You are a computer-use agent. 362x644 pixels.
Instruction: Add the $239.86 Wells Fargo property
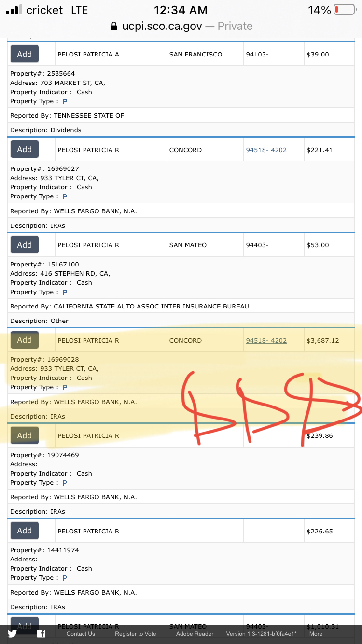(25, 435)
